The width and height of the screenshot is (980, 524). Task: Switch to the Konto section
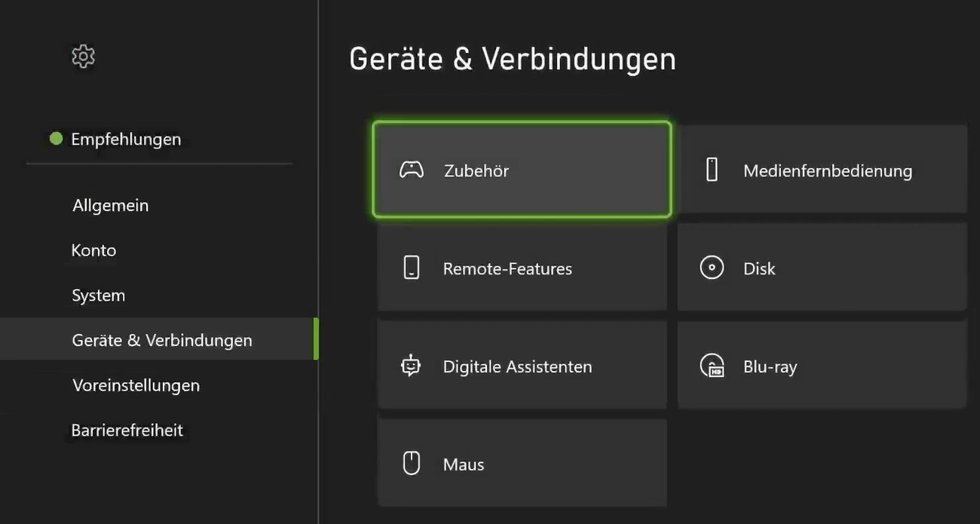tap(93, 250)
